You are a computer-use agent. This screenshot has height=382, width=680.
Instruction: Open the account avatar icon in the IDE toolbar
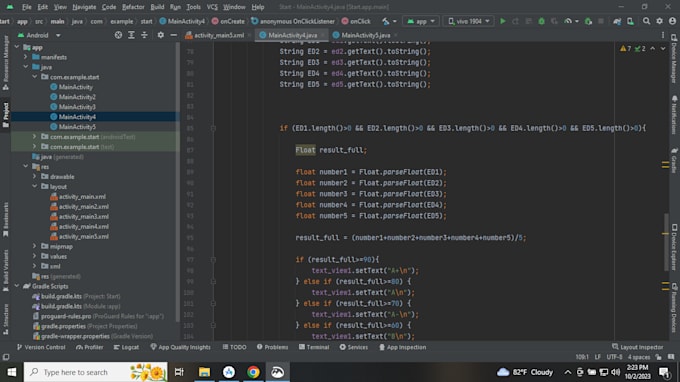(x=673, y=21)
